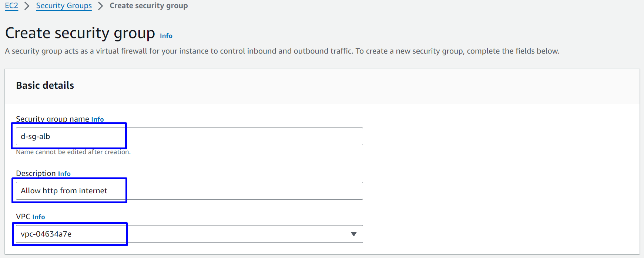Click the breadcrumb chevron after EC2
The width and height of the screenshot is (644, 258).
tap(27, 6)
